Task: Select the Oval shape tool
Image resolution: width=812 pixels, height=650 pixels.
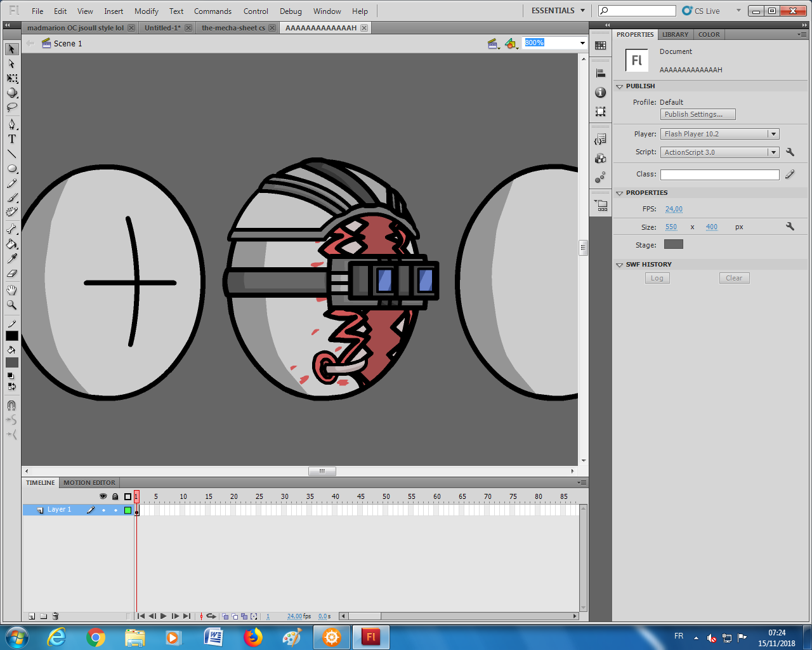Action: (11, 169)
